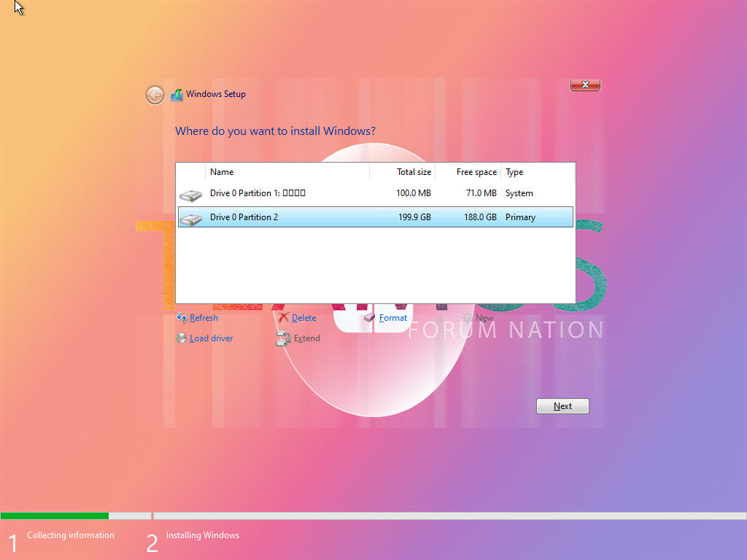Click the Next button

[x=562, y=406]
